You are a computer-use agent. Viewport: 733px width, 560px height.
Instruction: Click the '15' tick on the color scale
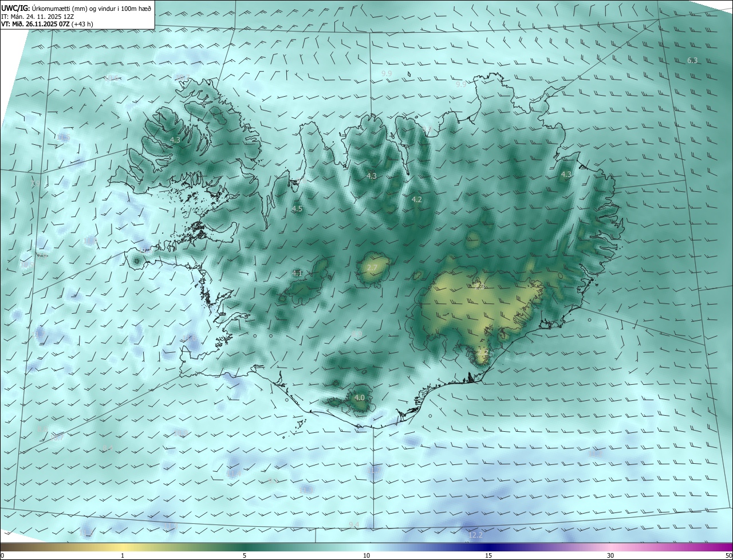[488, 555]
